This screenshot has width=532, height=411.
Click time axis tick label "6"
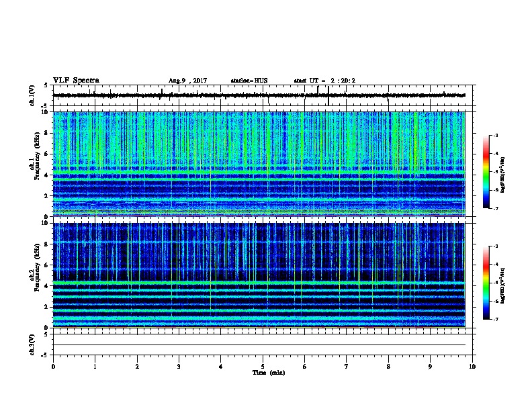pyautogui.click(x=304, y=367)
